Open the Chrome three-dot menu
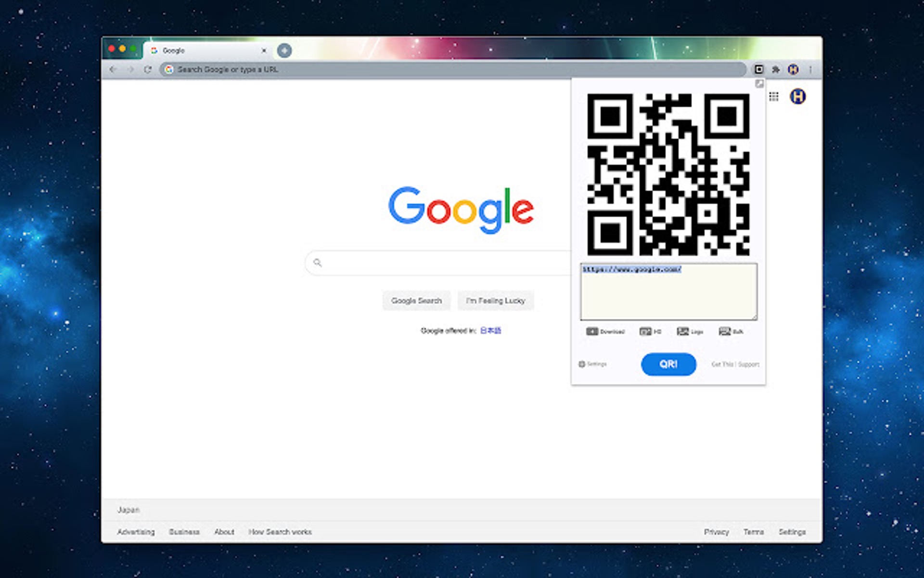The image size is (924, 578). pos(810,69)
